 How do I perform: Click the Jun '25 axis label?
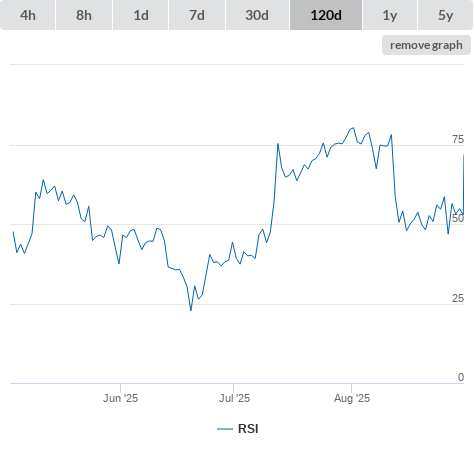(120, 398)
